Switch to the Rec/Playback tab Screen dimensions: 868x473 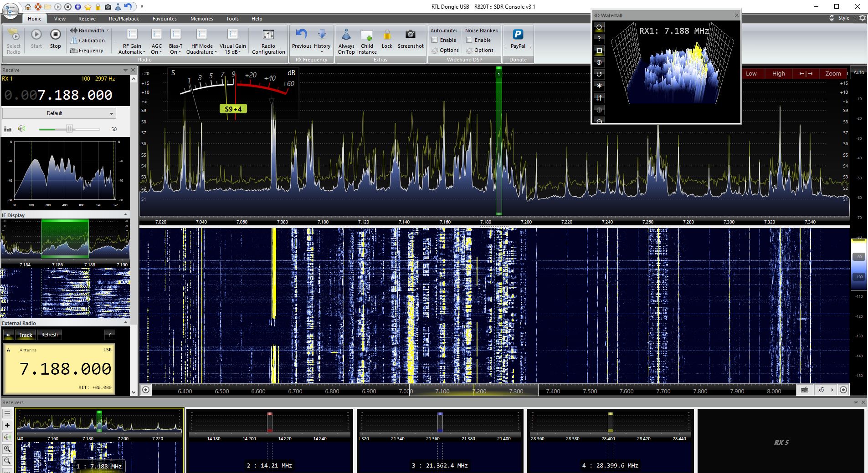[123, 19]
